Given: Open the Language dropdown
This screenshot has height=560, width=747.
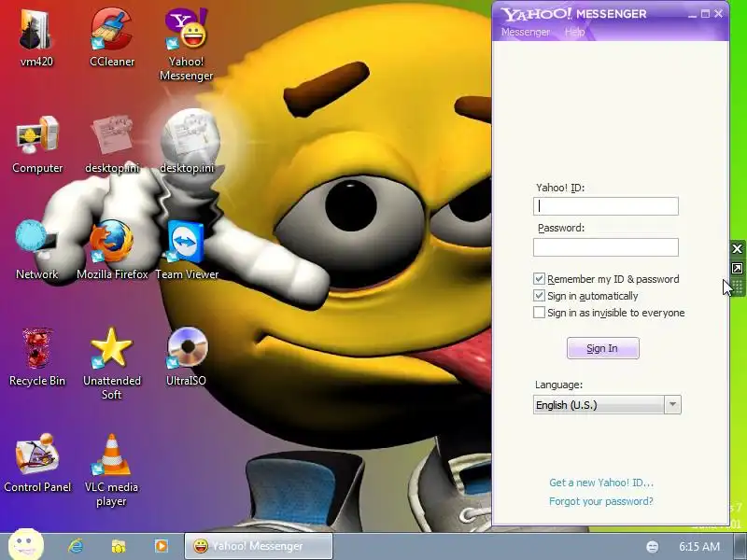Looking at the screenshot, I should pos(607,405).
